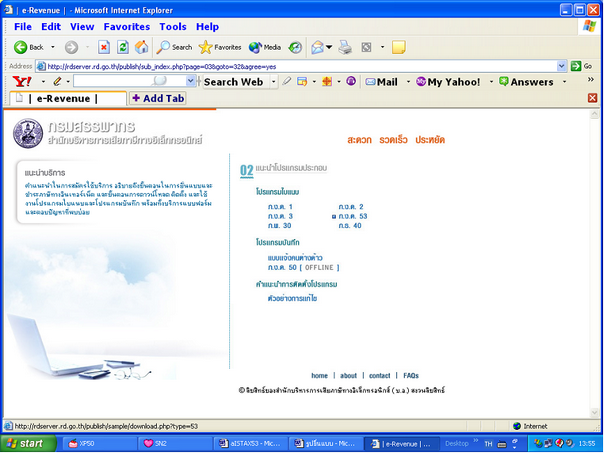Click the Print icon in toolbar
This screenshot has width=604, height=453.
345,47
